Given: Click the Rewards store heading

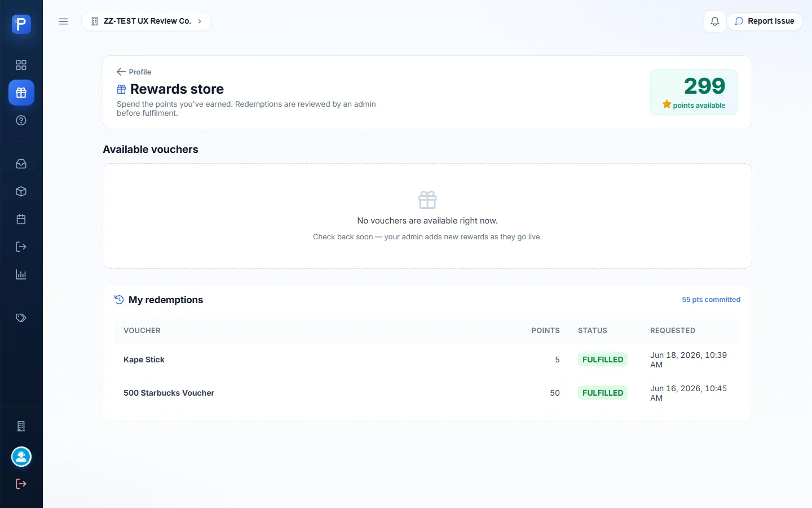Looking at the screenshot, I should pyautogui.click(x=177, y=89).
